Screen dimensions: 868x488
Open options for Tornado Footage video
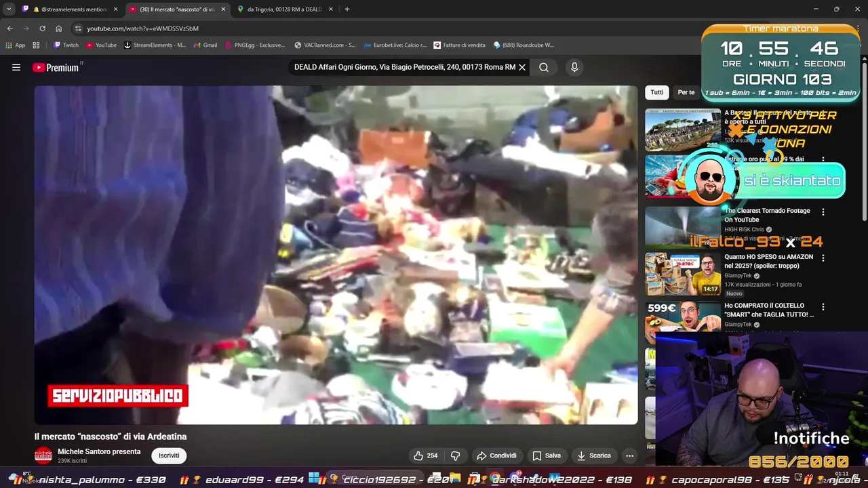pyautogui.click(x=823, y=211)
